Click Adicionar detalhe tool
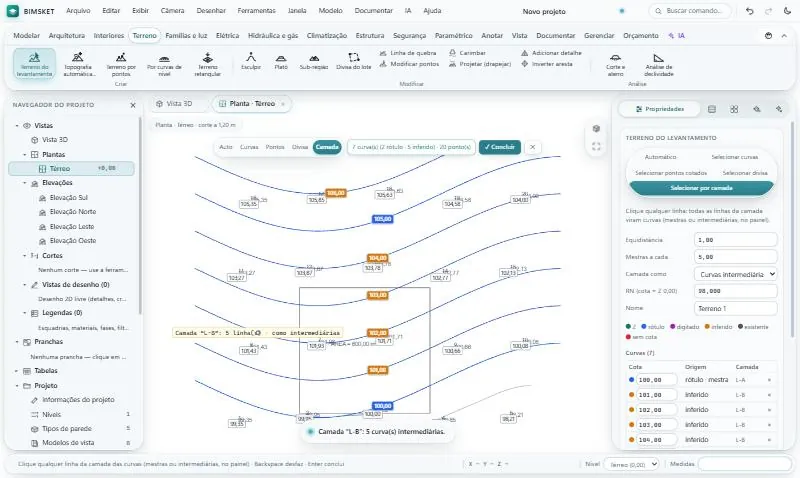This screenshot has height=478, width=800. click(x=551, y=53)
